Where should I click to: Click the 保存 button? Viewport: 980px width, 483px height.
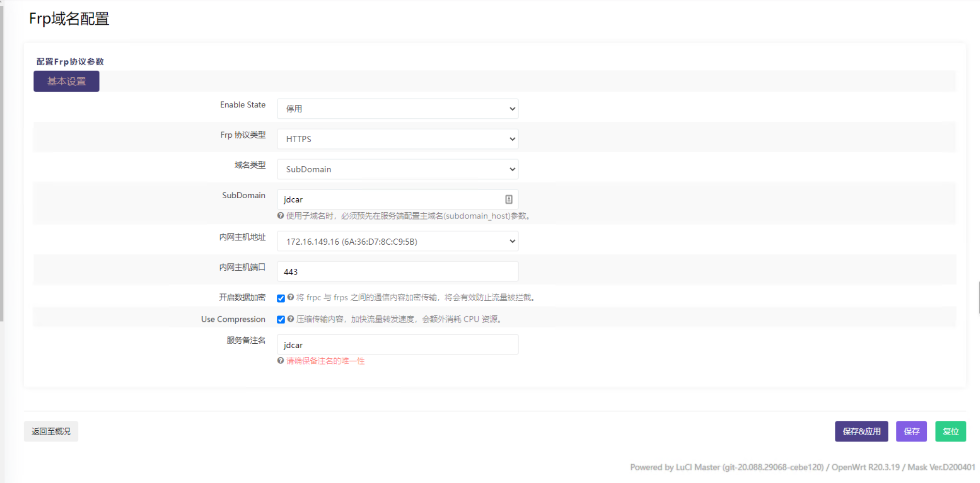coord(911,431)
